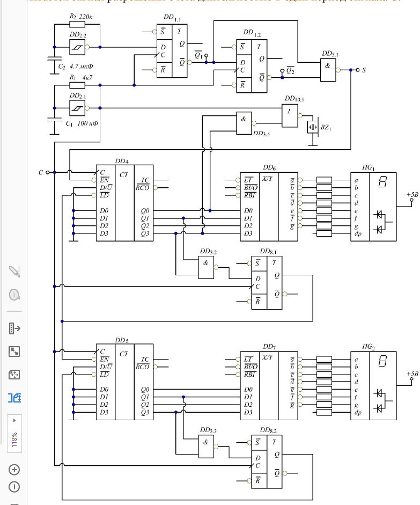420x505 pixels.
Task: Click the DD6 decoder label
Action: click(x=269, y=167)
